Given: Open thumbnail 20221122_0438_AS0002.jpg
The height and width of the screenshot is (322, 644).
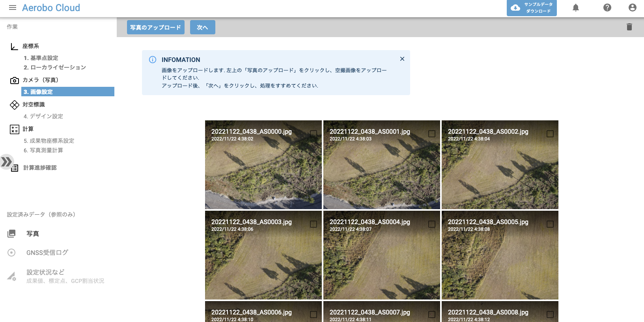Looking at the screenshot, I should tap(500, 165).
